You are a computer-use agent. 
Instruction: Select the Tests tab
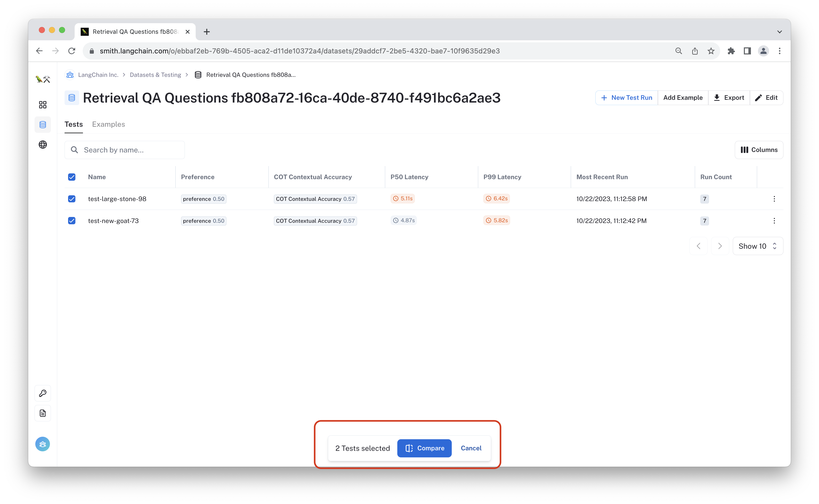(x=73, y=124)
